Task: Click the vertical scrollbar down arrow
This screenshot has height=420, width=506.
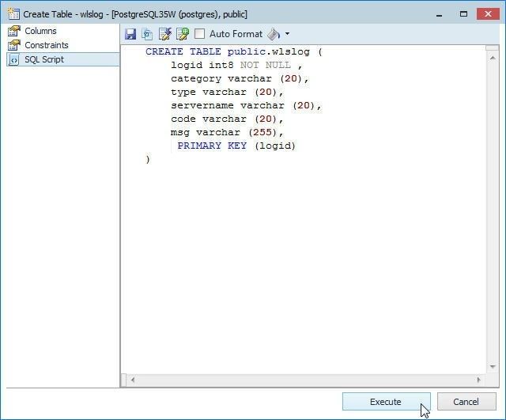Action: pos(493,366)
